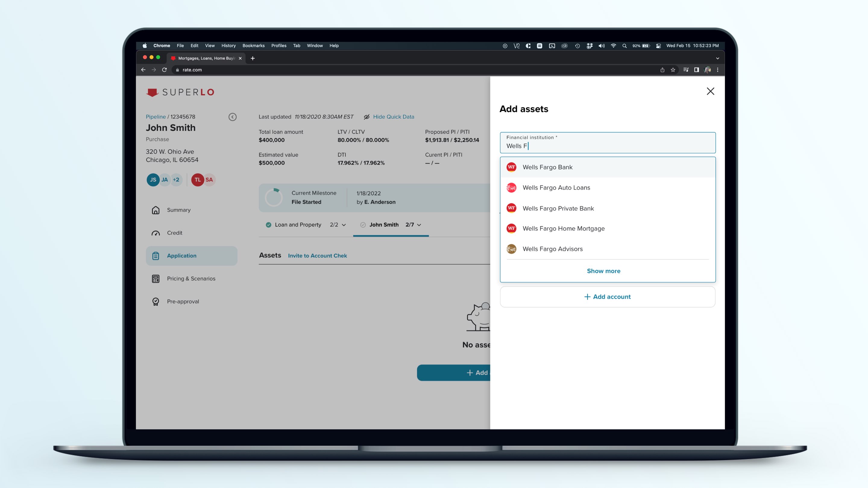This screenshot has height=488, width=868.
Task: Select Wells Fargo Auto Loans suggestion
Action: pos(608,188)
